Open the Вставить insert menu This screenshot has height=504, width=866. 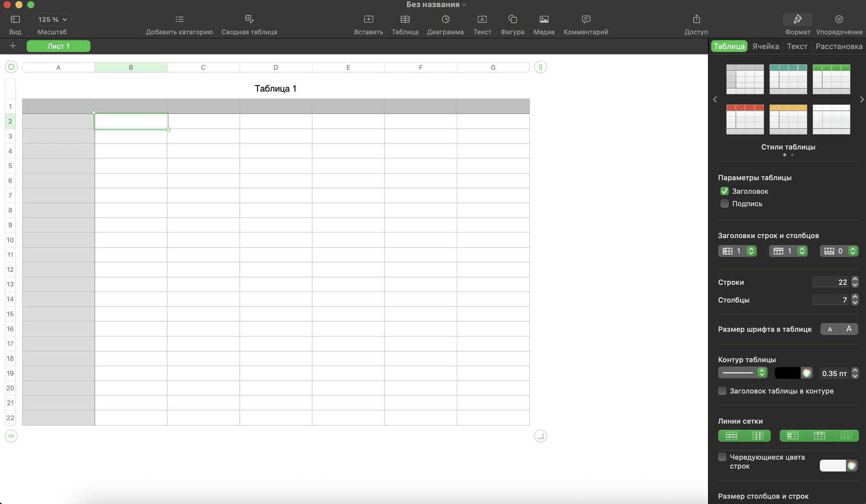click(x=369, y=19)
